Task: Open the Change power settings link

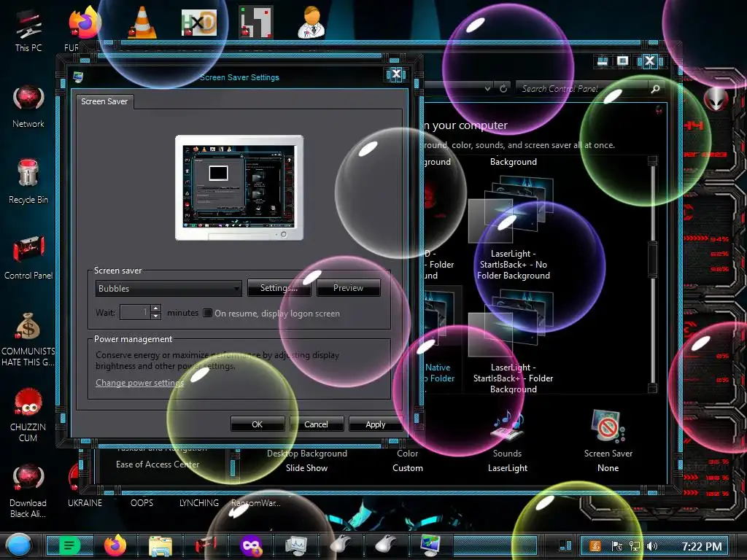Action: pos(139,382)
